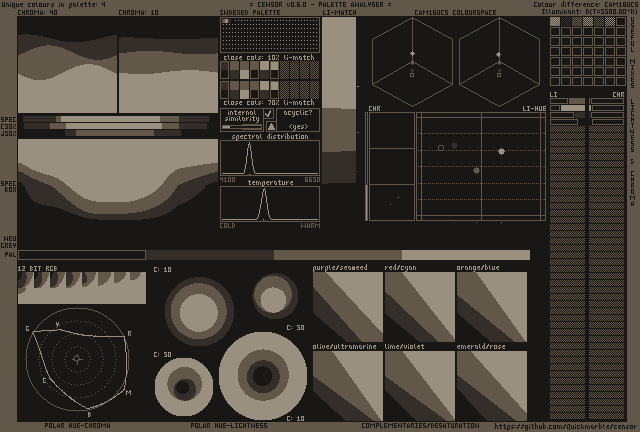Image resolution: width=640 pixels, height=432 pixels.
Task: Select the mid-brown third PAL strip colour
Action: pos(338,255)
